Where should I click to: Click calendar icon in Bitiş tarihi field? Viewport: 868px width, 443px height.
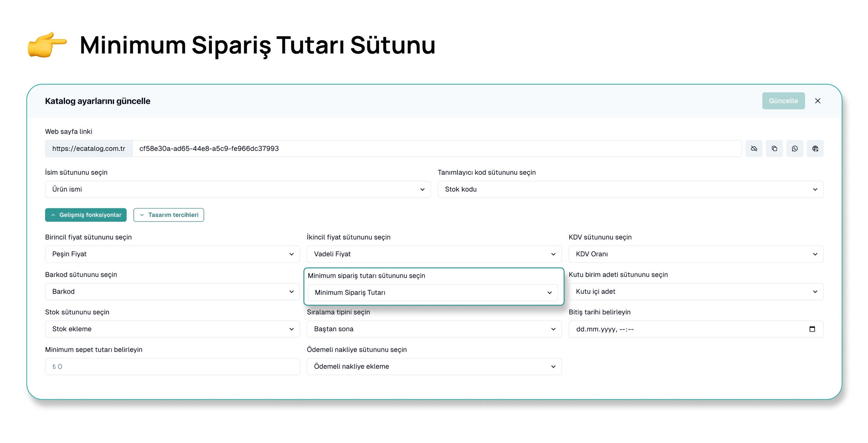click(812, 329)
